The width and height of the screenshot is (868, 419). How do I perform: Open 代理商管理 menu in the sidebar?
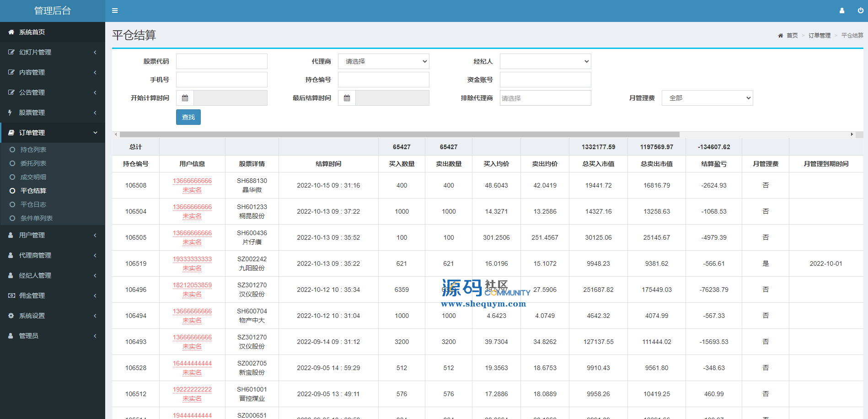coord(53,255)
